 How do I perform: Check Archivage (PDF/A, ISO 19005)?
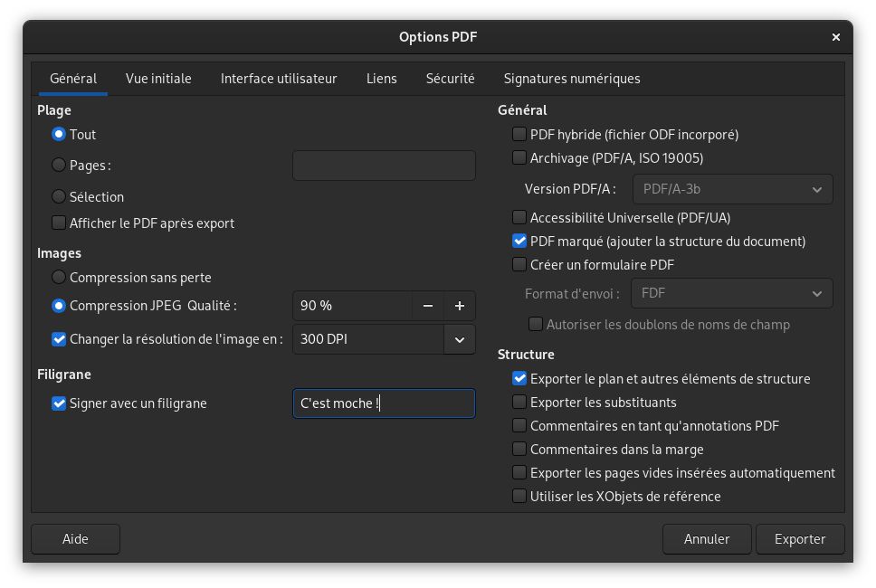[x=519, y=157]
